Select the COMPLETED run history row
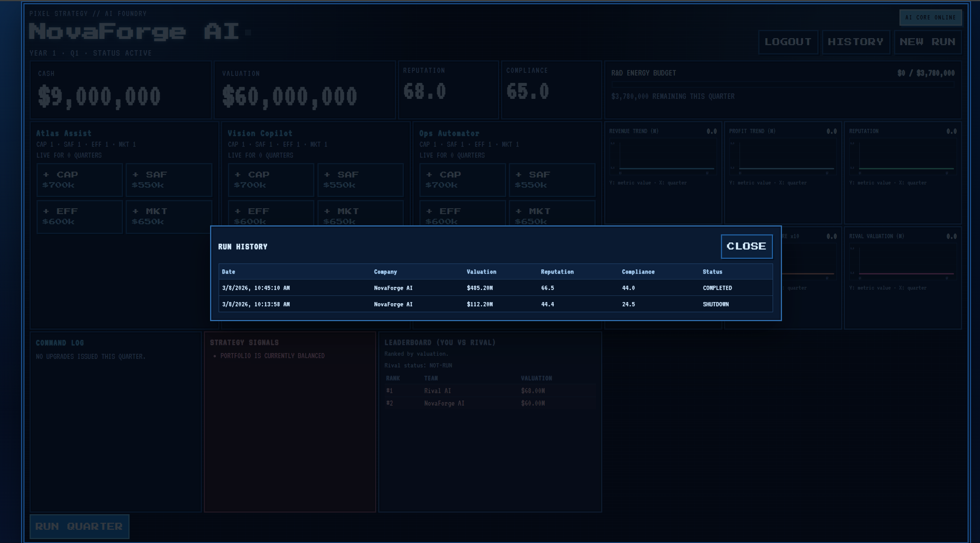This screenshot has height=543, width=980. point(495,288)
